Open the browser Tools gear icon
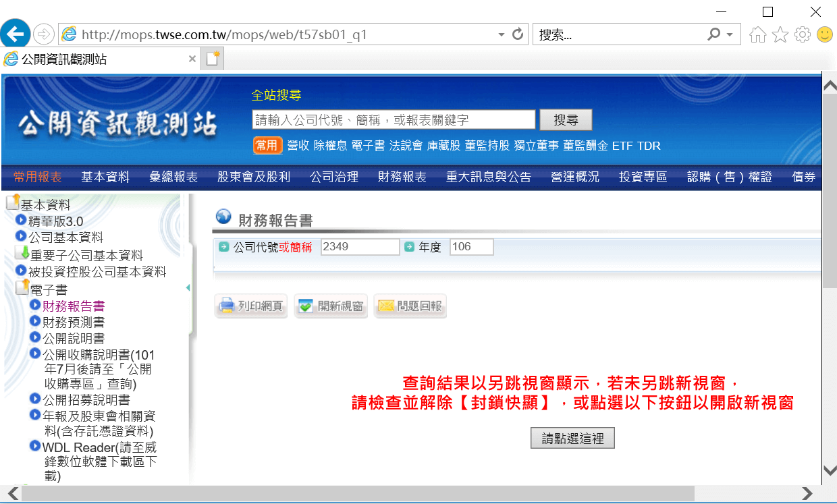837x504 pixels. 803,34
